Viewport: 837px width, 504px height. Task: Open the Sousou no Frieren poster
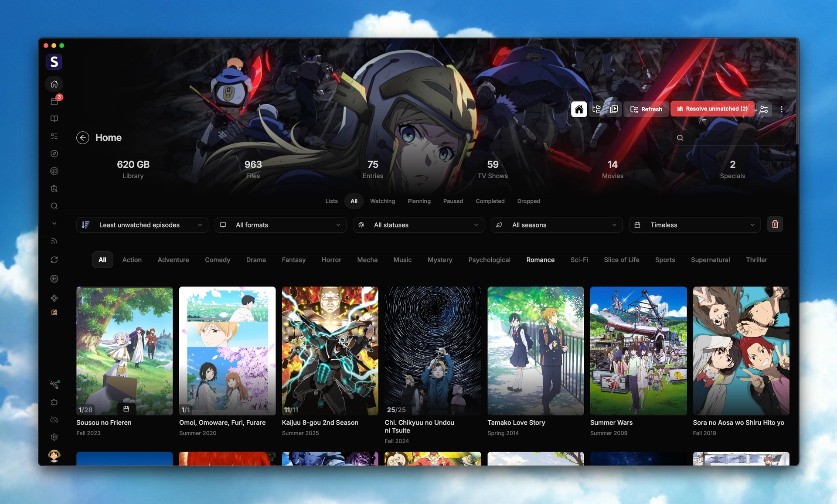[x=124, y=351]
